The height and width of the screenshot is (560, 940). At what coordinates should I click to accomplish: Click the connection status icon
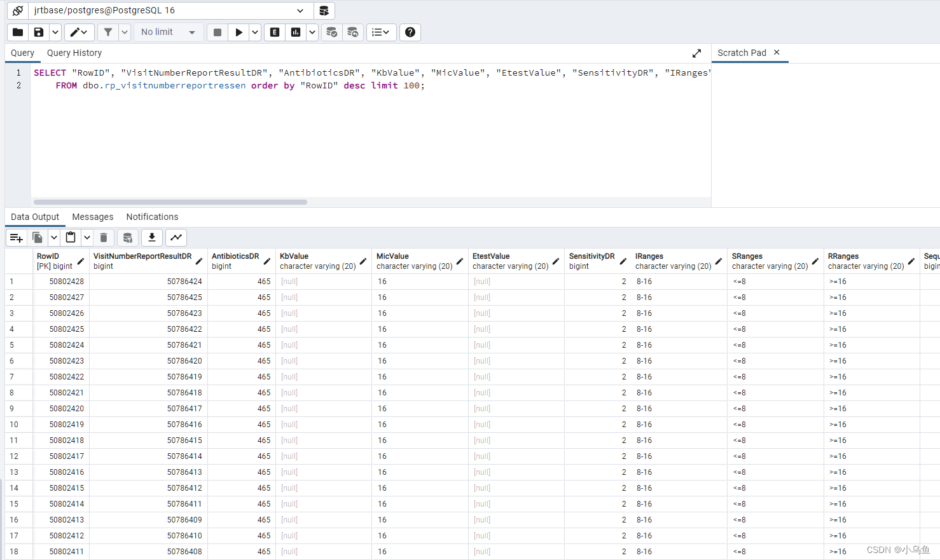(18, 11)
